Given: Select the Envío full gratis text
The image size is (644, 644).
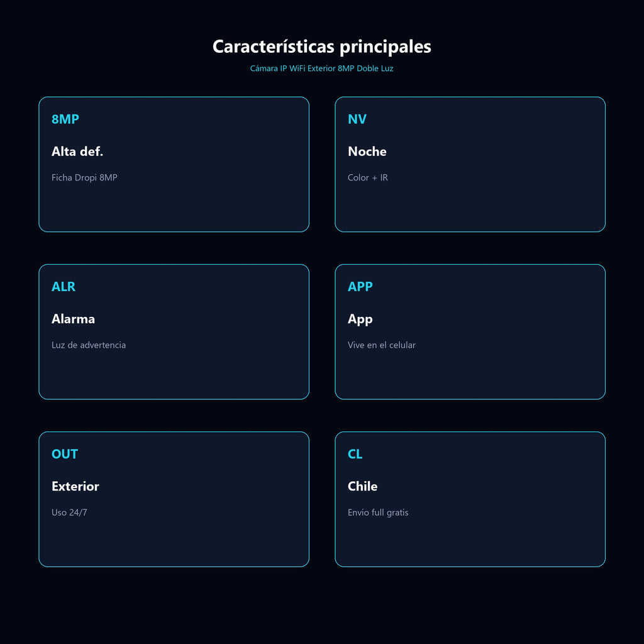Looking at the screenshot, I should coord(378,513).
